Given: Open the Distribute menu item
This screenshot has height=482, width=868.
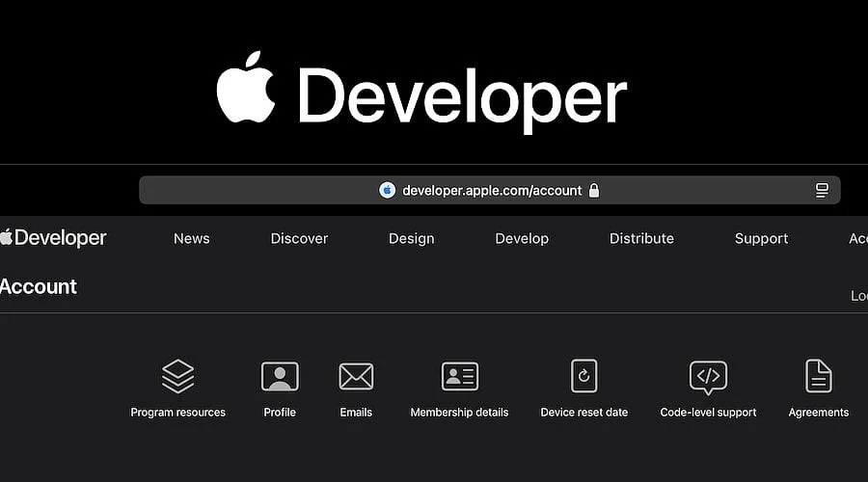Looking at the screenshot, I should click(641, 238).
